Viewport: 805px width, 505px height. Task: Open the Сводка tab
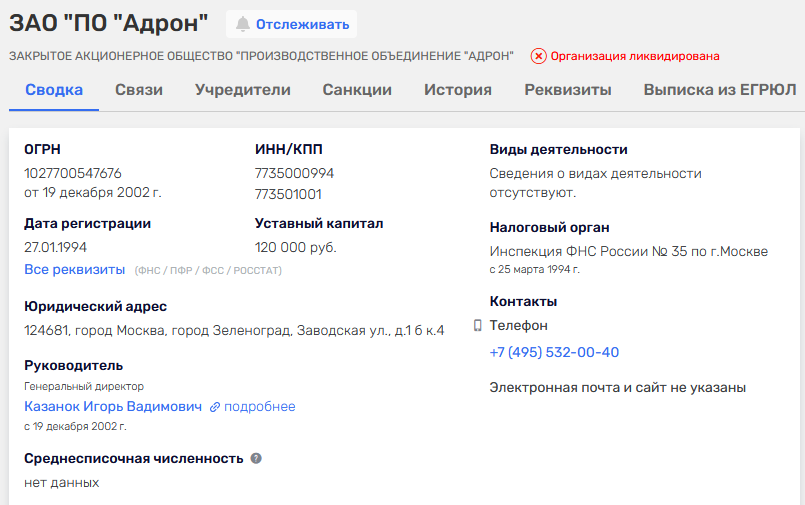point(54,90)
